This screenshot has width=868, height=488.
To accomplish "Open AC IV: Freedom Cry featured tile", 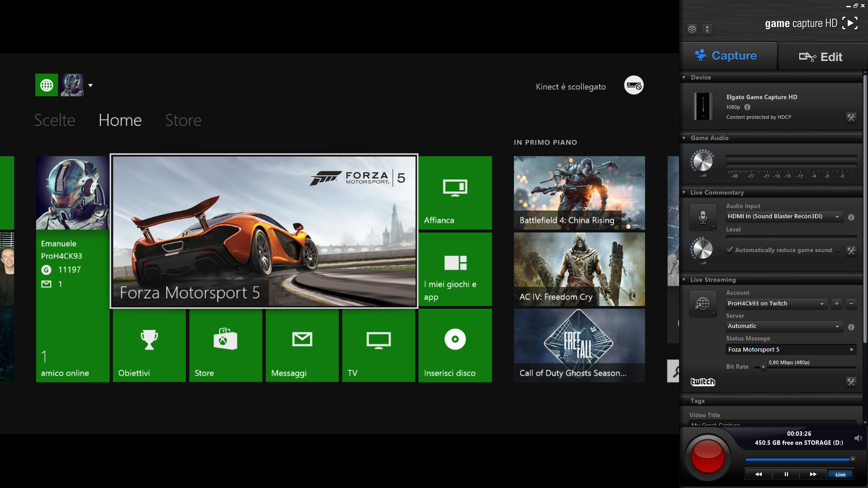I will pos(579,269).
